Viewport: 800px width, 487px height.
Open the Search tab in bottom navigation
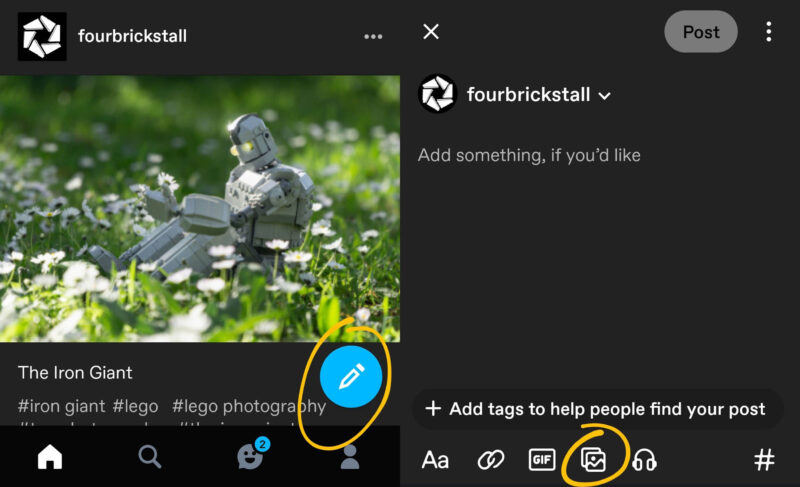(149, 456)
